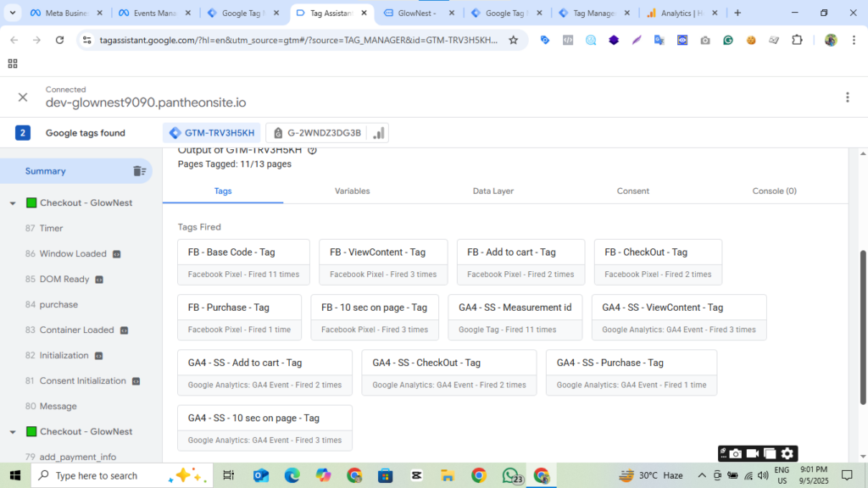Select event 79 add_payment_info
Screen dimensions: 868x488
(71, 457)
